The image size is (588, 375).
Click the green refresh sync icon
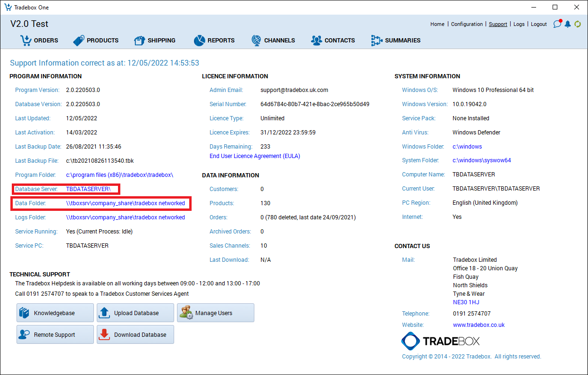tap(578, 24)
